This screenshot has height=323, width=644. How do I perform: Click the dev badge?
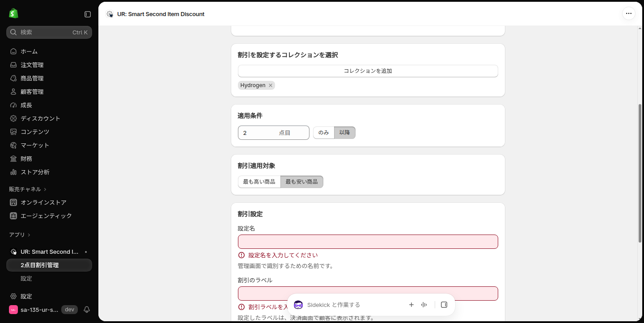(69, 310)
